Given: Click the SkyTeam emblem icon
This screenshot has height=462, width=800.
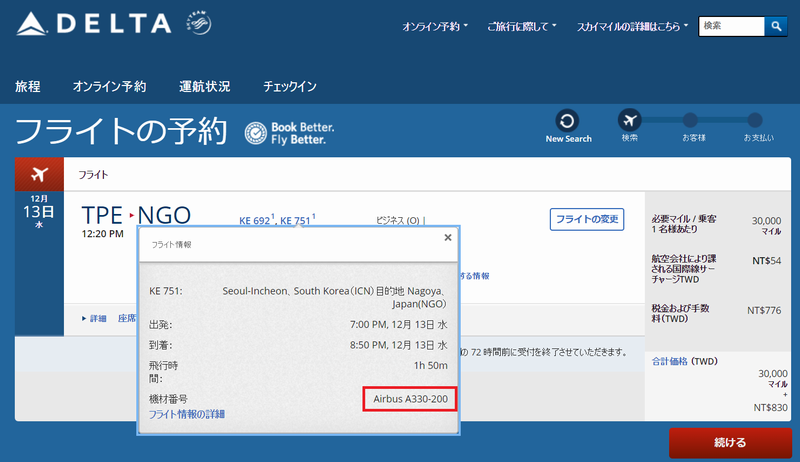Looking at the screenshot, I should coord(199,23).
